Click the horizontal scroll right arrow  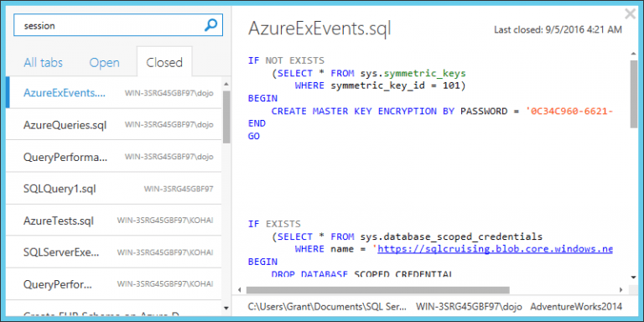point(621,290)
